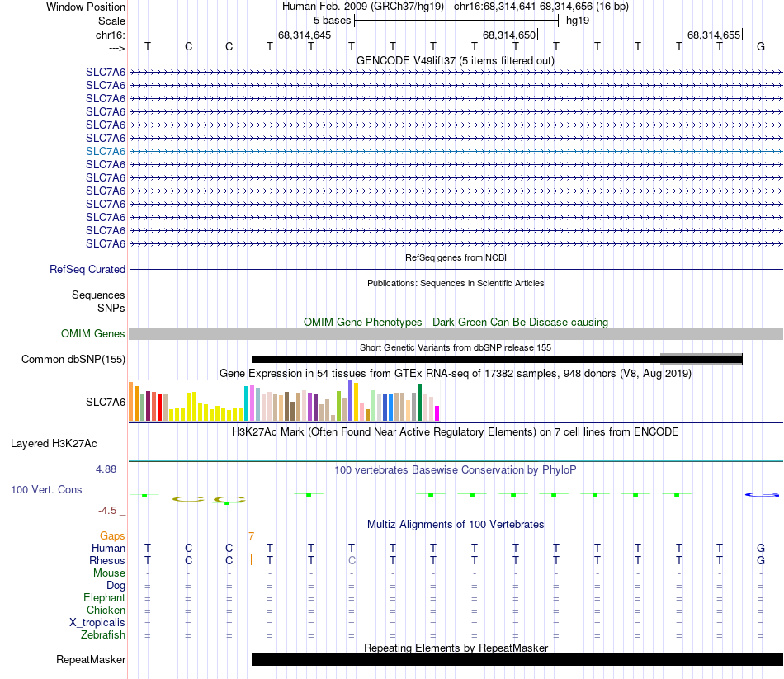This screenshot has width=784, height=679.
Task: Open the 100 Vert. Cons track label
Action: tap(46, 489)
